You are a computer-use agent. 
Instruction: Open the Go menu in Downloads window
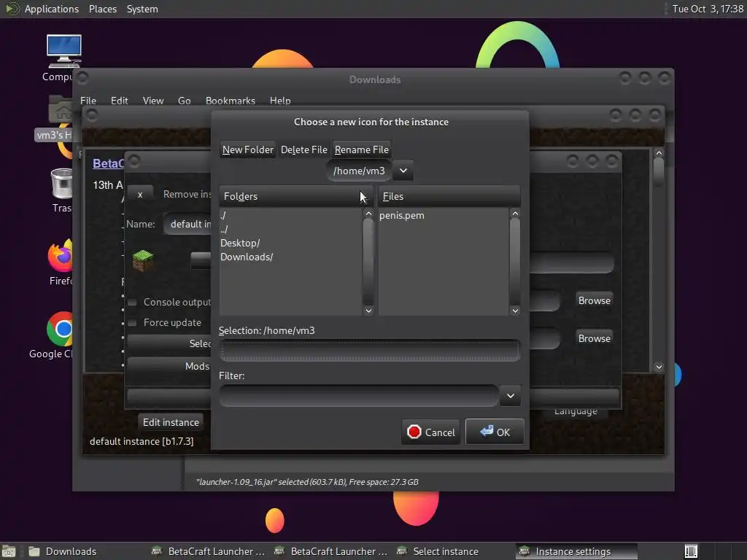click(185, 101)
